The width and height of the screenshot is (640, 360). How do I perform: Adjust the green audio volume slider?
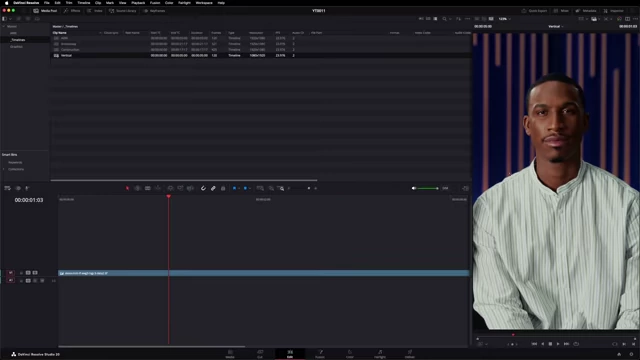(427, 188)
